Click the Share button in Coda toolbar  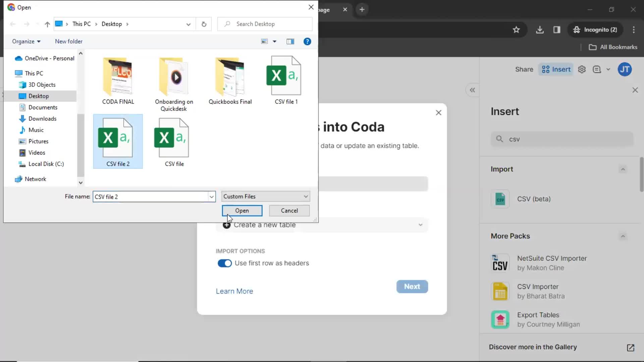(524, 69)
